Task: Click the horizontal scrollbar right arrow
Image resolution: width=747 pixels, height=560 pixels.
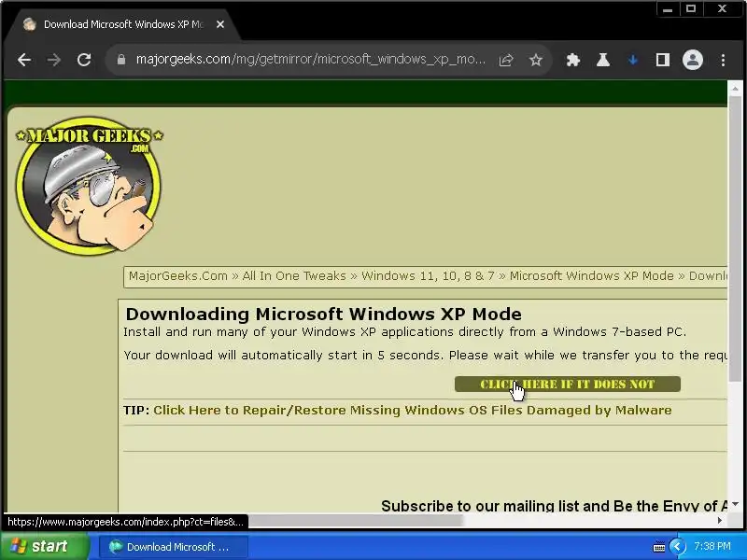Action: coord(719,521)
